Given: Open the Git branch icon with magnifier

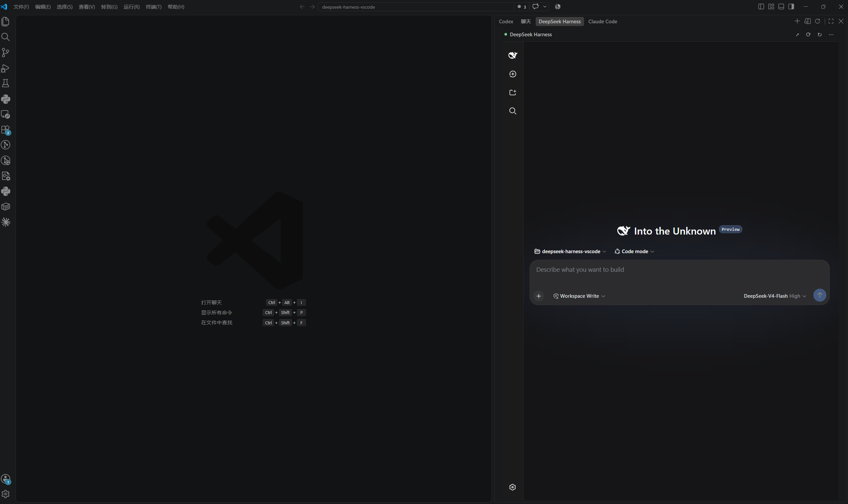Looking at the screenshot, I should [5, 160].
